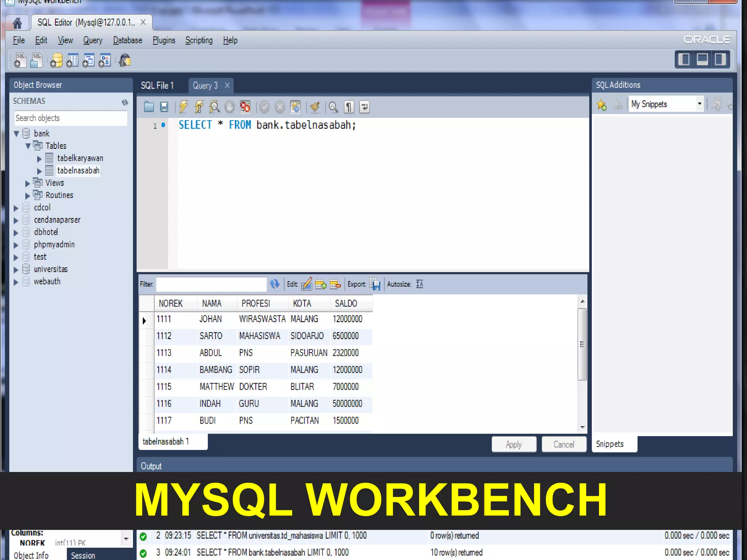The height and width of the screenshot is (560, 747).
Task: Toggle word wrap icon
Action: [364, 107]
